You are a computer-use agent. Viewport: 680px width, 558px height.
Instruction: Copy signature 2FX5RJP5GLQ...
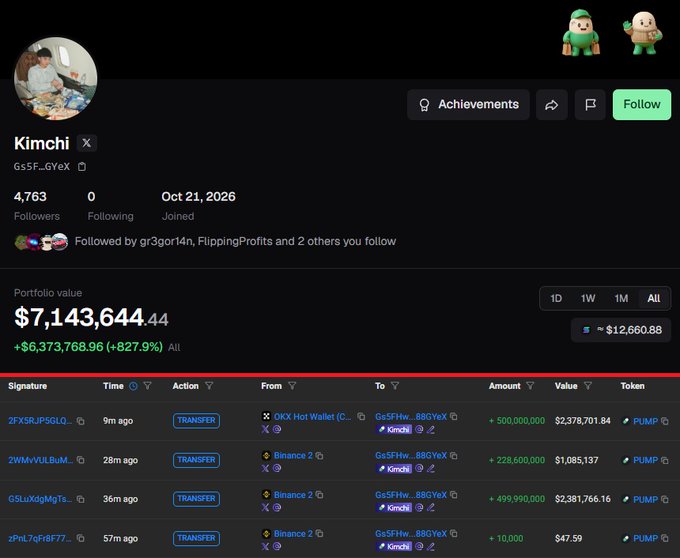click(x=81, y=421)
